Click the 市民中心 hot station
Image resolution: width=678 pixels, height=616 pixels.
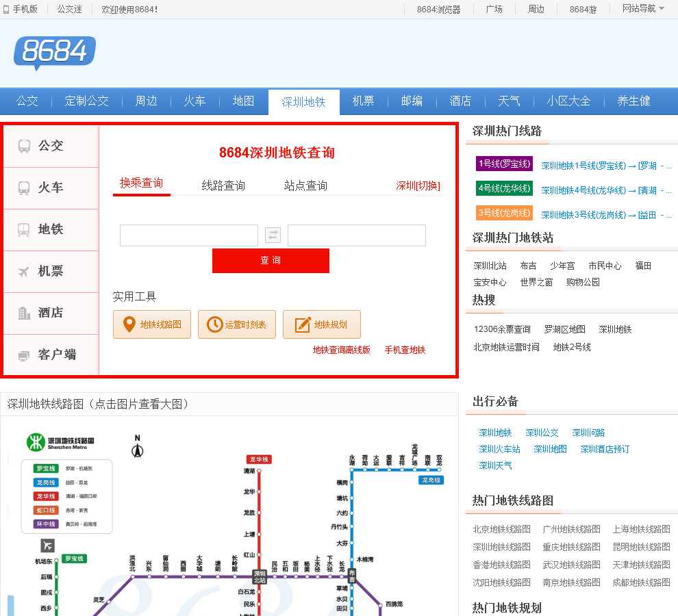tap(605, 266)
